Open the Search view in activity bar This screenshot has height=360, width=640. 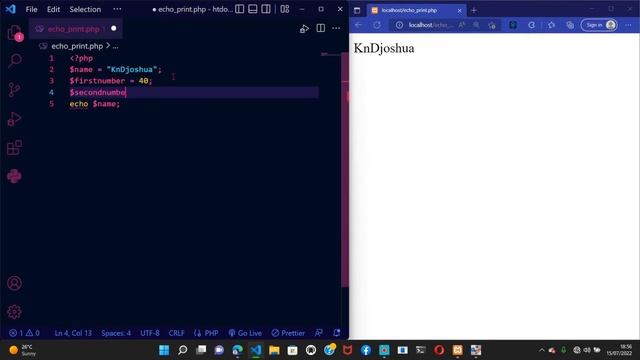pyautogui.click(x=14, y=61)
